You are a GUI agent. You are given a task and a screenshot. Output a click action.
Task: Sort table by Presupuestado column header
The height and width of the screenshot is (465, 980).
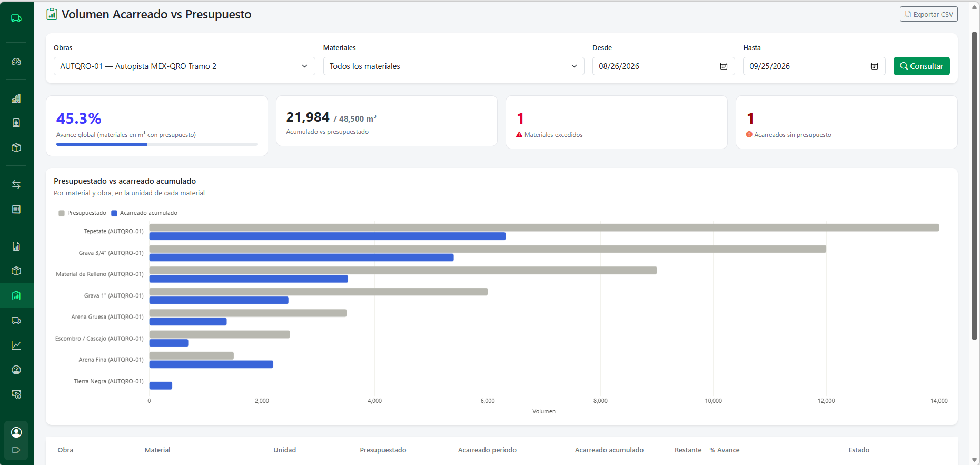(383, 450)
